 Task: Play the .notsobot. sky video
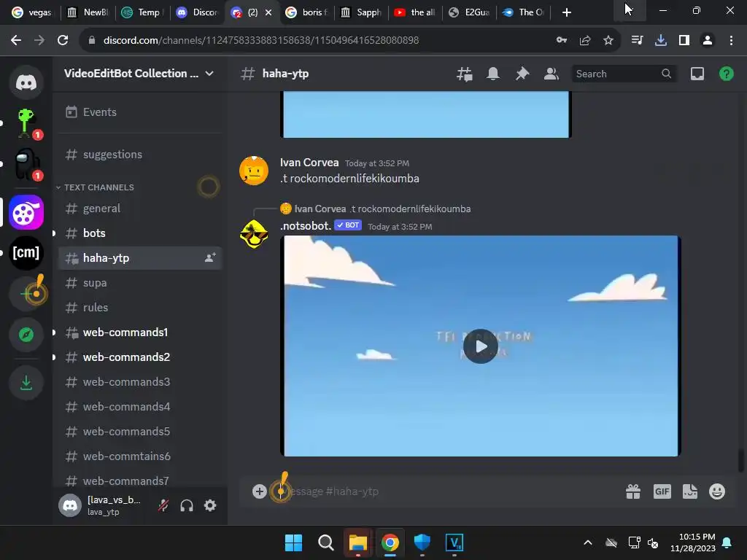pos(480,346)
